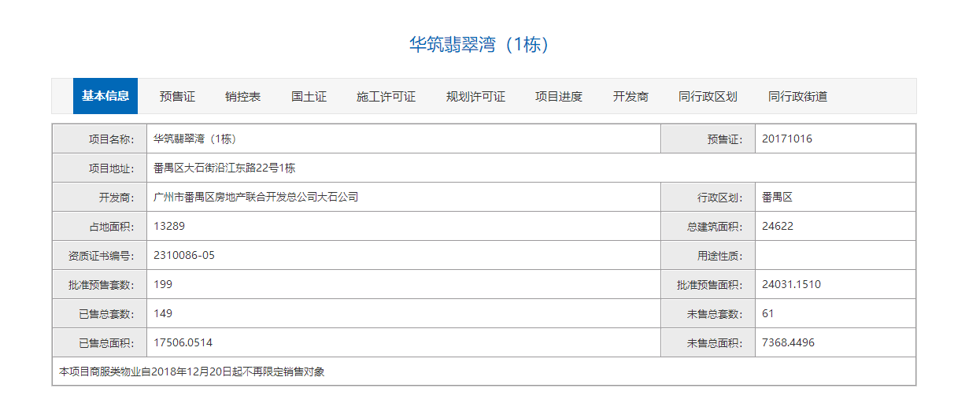Image resolution: width=980 pixels, height=414 pixels.
Task: Click developer name 广州市番禺区房地产联合开发总公司大石公司
Action: (256, 197)
